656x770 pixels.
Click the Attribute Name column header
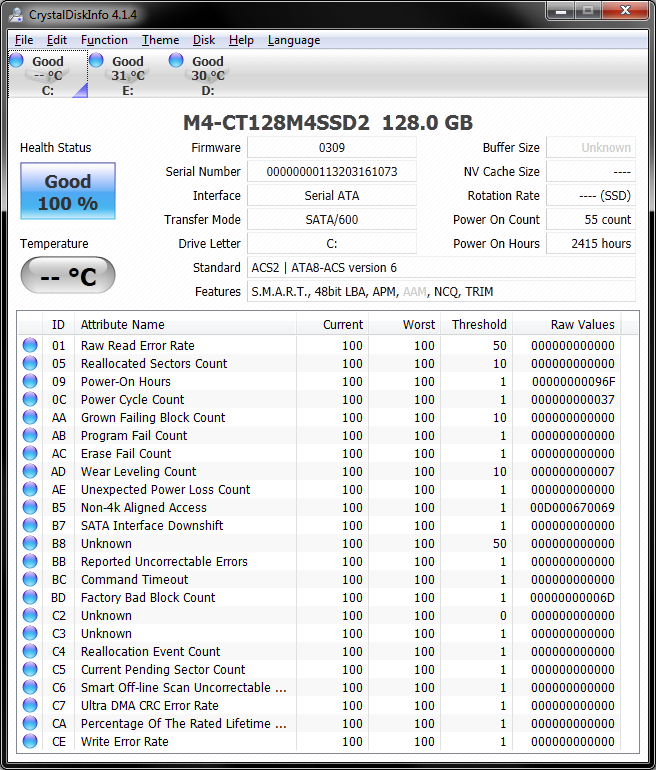pyautogui.click(x=185, y=325)
